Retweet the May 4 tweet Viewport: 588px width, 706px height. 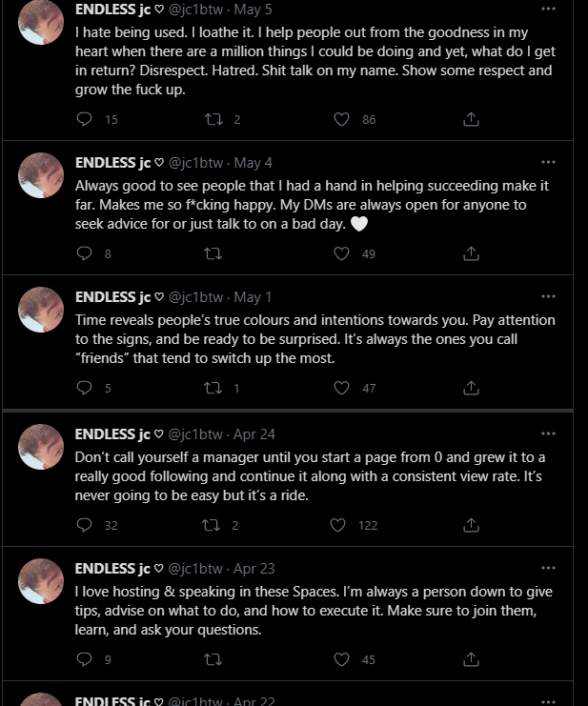point(214,253)
